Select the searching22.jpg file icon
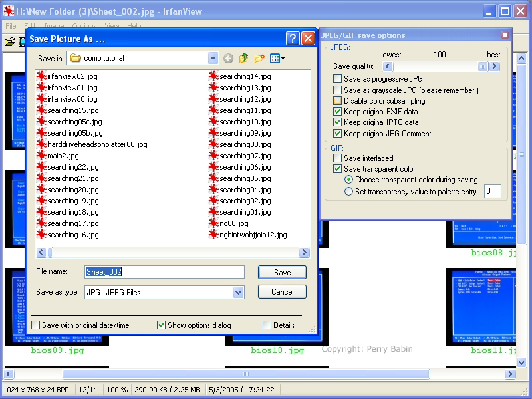 click(x=41, y=167)
